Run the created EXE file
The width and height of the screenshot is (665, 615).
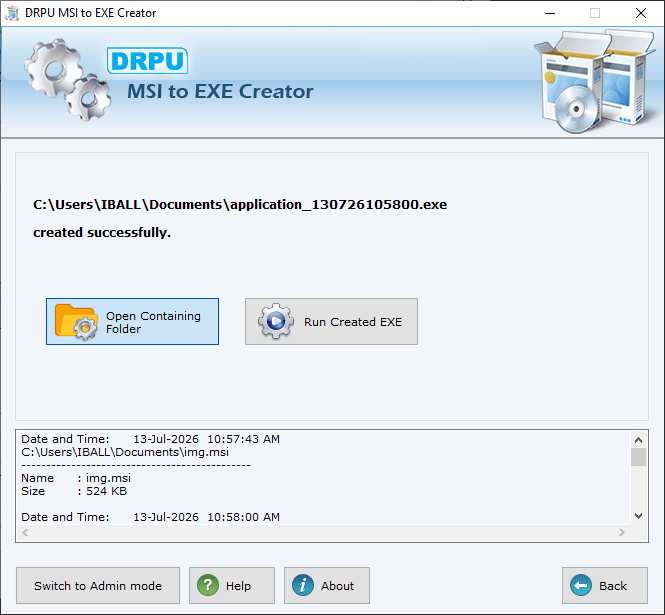pos(331,321)
